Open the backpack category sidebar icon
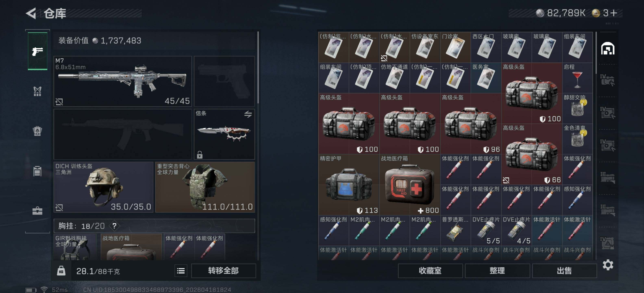644x293 pixels. [37, 131]
